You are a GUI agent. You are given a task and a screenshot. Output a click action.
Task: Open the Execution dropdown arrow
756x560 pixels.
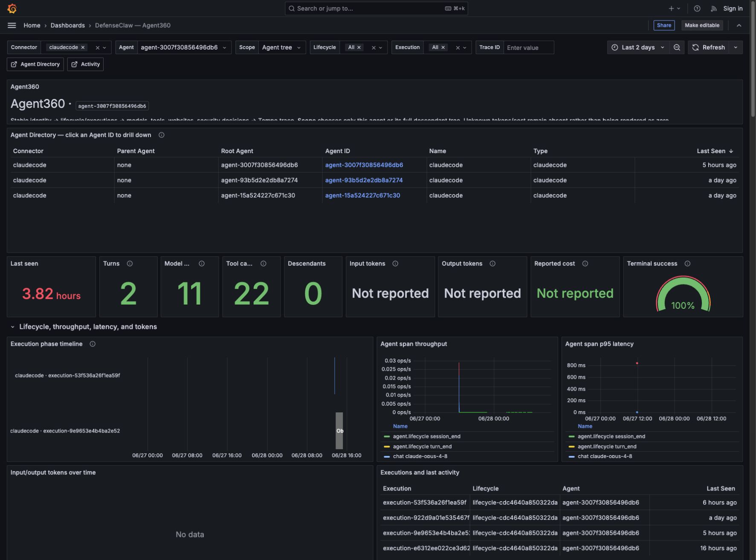465,48
